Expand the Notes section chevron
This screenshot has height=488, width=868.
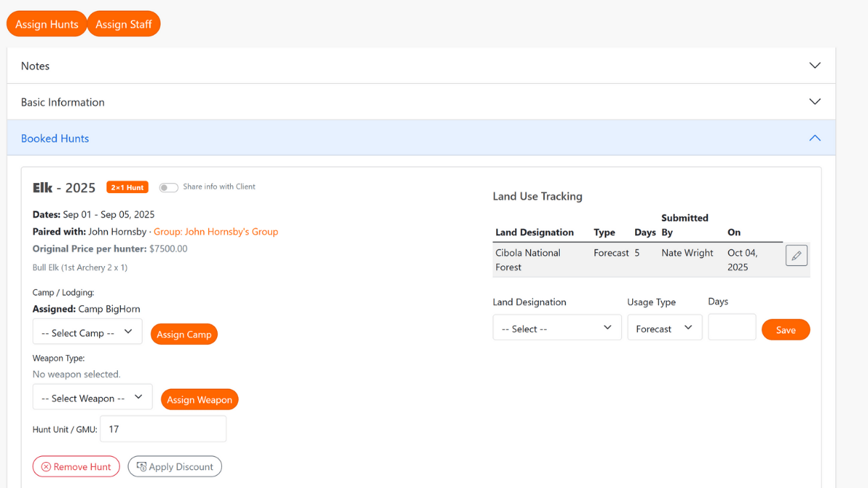click(x=814, y=66)
